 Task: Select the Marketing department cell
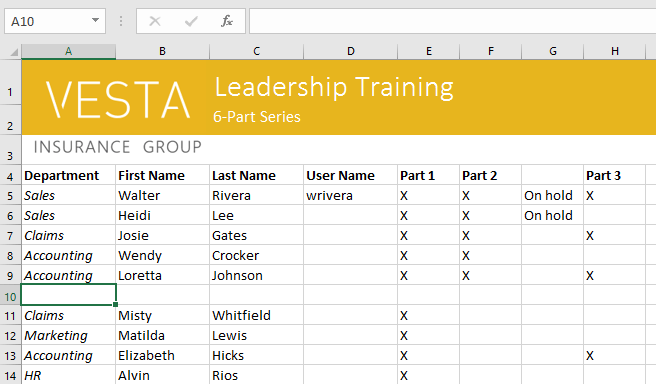coord(69,335)
